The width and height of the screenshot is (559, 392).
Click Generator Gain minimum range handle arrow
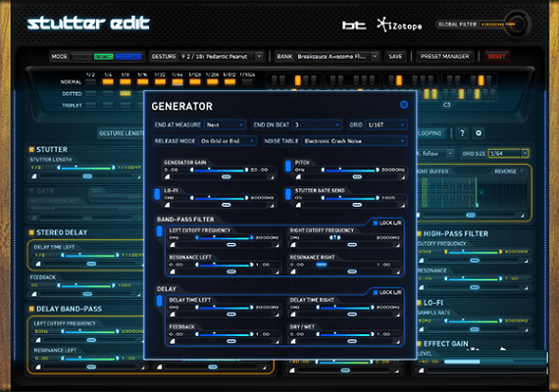click(x=192, y=170)
